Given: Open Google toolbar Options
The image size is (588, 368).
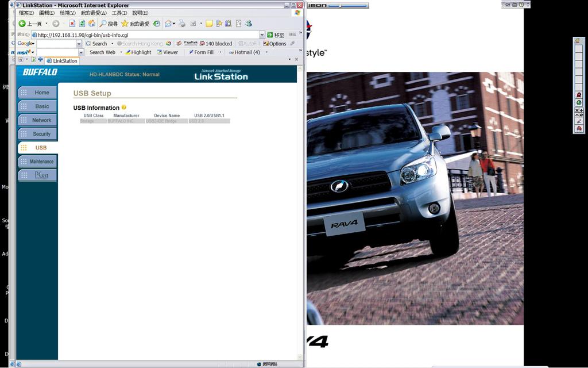Looking at the screenshot, I should point(274,44).
